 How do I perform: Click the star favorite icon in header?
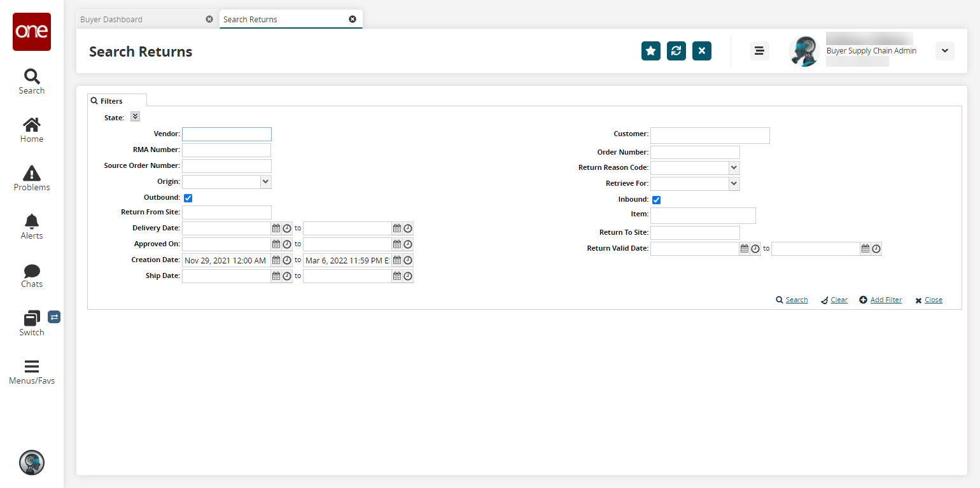tap(650, 51)
